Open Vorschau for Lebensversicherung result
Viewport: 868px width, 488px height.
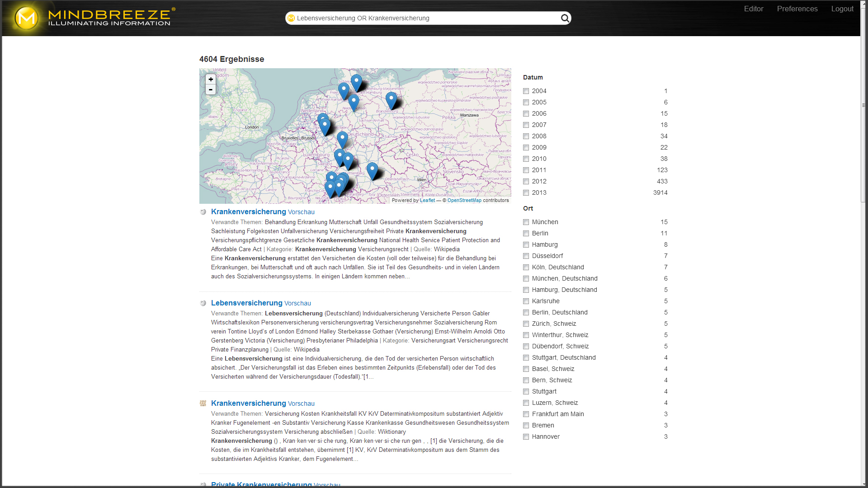297,303
